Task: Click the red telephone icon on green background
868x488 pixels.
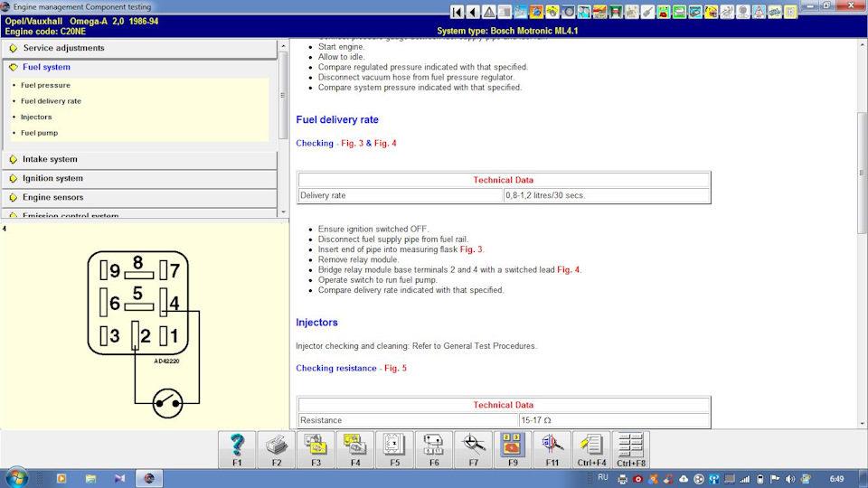Action: (x=663, y=12)
